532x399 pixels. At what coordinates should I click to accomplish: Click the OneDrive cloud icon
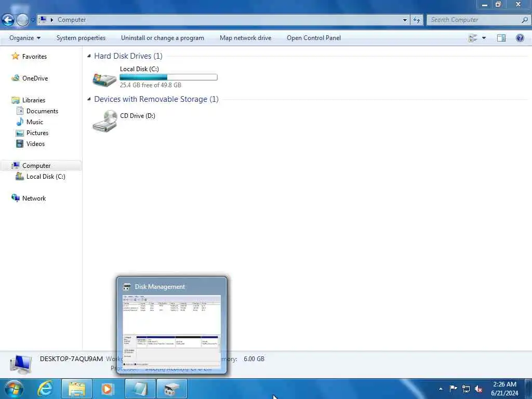tap(16, 78)
